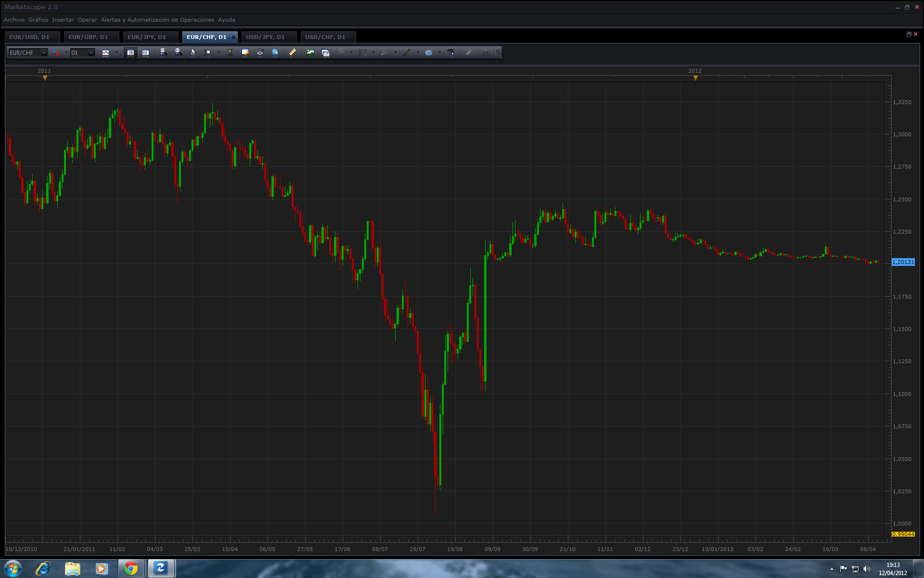Switch to the EUR/USD, D1 tab

pos(29,37)
